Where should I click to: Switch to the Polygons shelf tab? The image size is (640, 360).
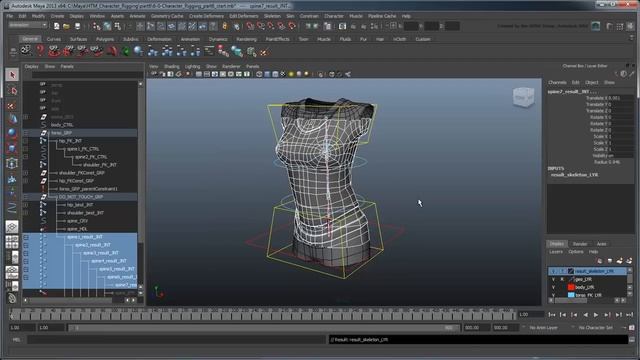(x=105, y=39)
